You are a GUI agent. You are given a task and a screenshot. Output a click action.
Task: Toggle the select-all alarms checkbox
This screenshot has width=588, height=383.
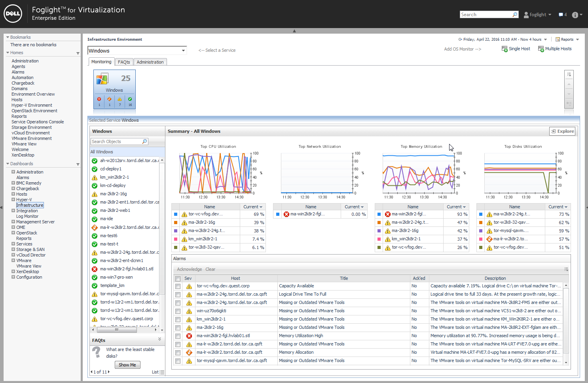pyautogui.click(x=178, y=279)
